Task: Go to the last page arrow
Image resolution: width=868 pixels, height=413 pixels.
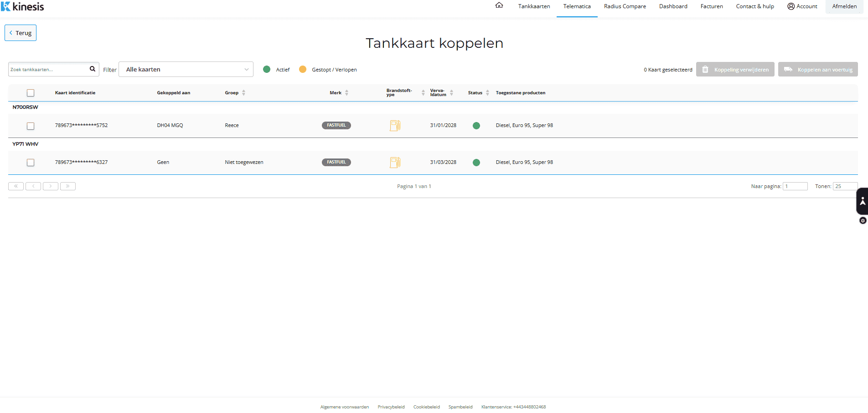Action: (68, 186)
